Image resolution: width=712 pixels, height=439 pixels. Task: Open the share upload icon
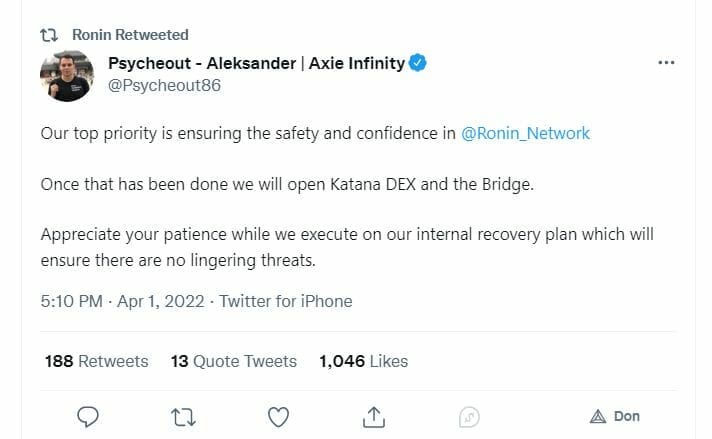click(374, 416)
